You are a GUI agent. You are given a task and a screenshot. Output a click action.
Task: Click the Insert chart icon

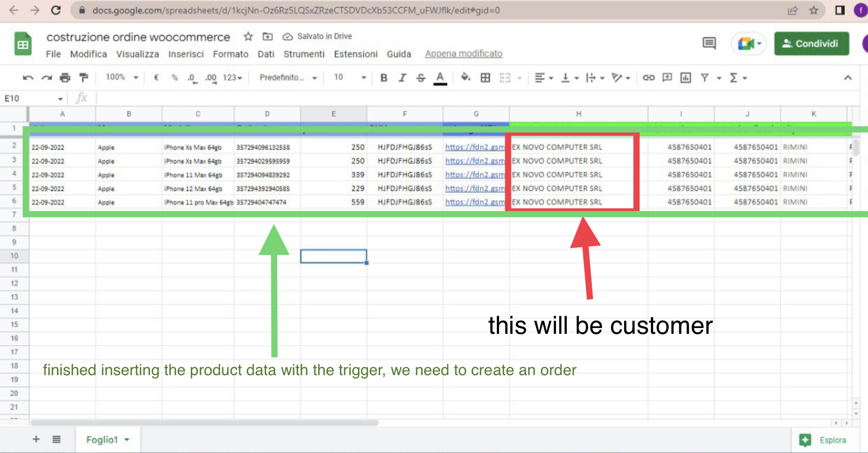point(686,78)
